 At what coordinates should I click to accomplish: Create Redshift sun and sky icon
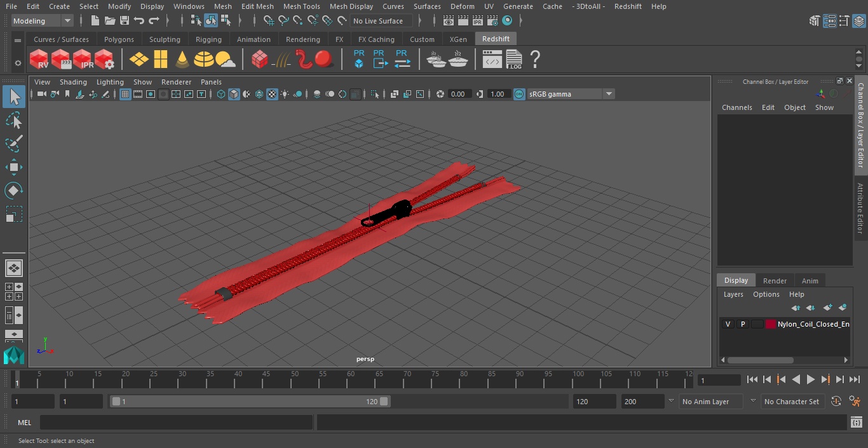point(226,60)
